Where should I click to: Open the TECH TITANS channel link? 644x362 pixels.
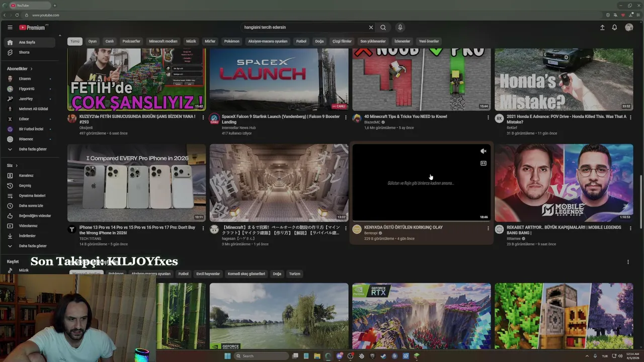click(x=90, y=239)
